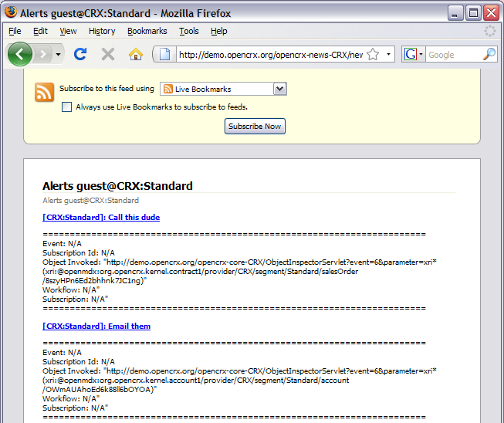Image resolution: width=504 pixels, height=423 pixels.
Task: Open the Help menu
Action: tap(219, 31)
